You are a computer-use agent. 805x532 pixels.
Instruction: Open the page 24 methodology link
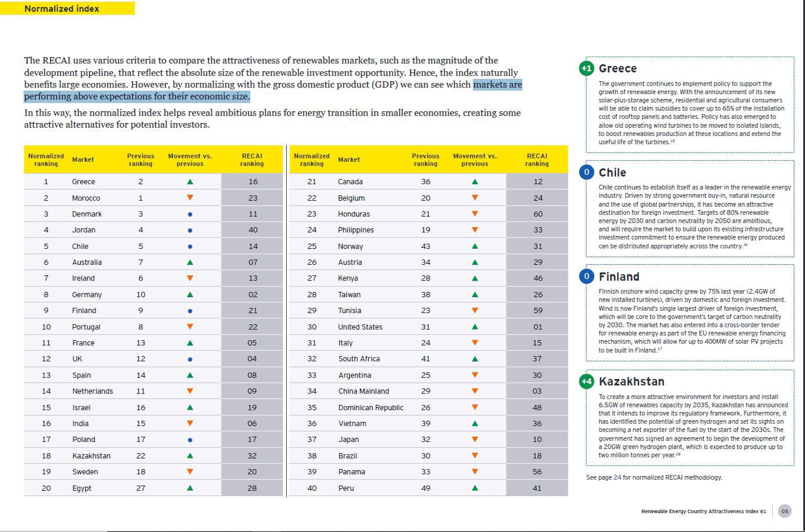click(617, 477)
